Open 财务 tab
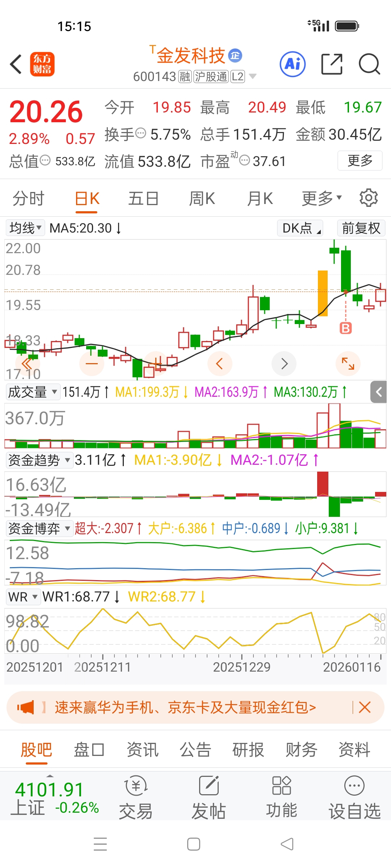Image resolution: width=391 pixels, height=868 pixels. click(301, 749)
